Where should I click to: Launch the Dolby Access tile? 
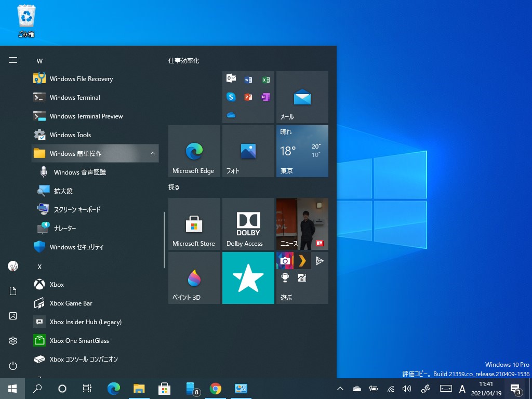coord(248,224)
